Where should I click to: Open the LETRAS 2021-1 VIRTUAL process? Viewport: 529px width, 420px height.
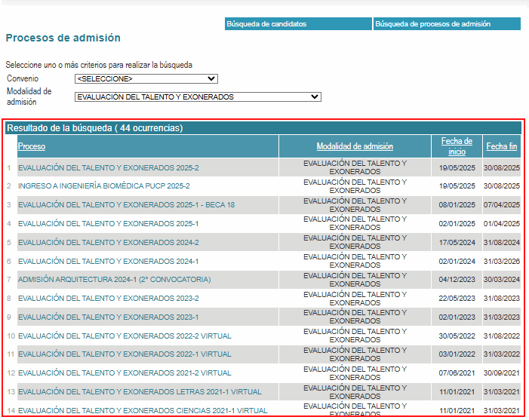140,391
